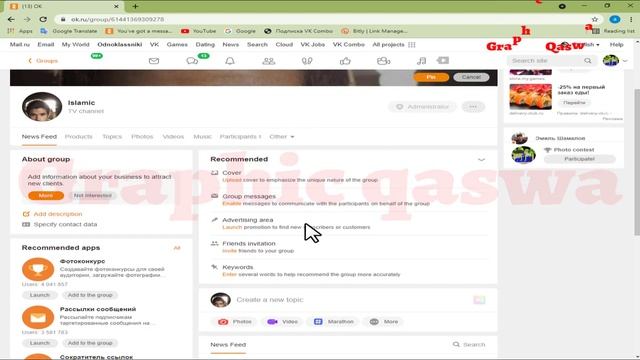Screen dimensions: 640x360
Task: Click the orange Pin button on cover
Action: [x=431, y=77]
